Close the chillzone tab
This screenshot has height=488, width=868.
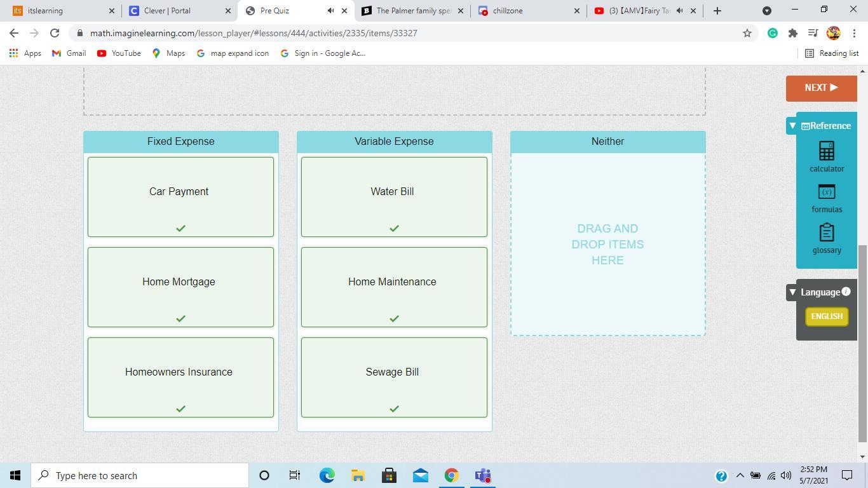[577, 11]
